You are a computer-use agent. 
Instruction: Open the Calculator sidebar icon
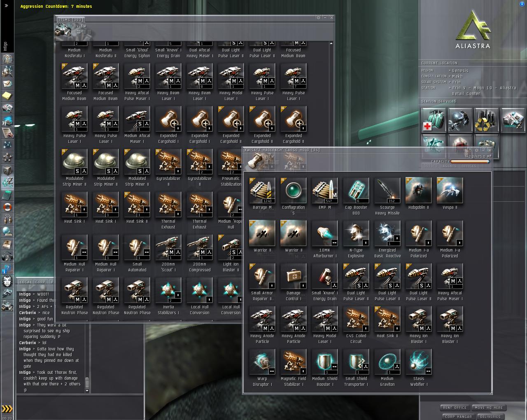pyautogui.click(x=7, y=194)
